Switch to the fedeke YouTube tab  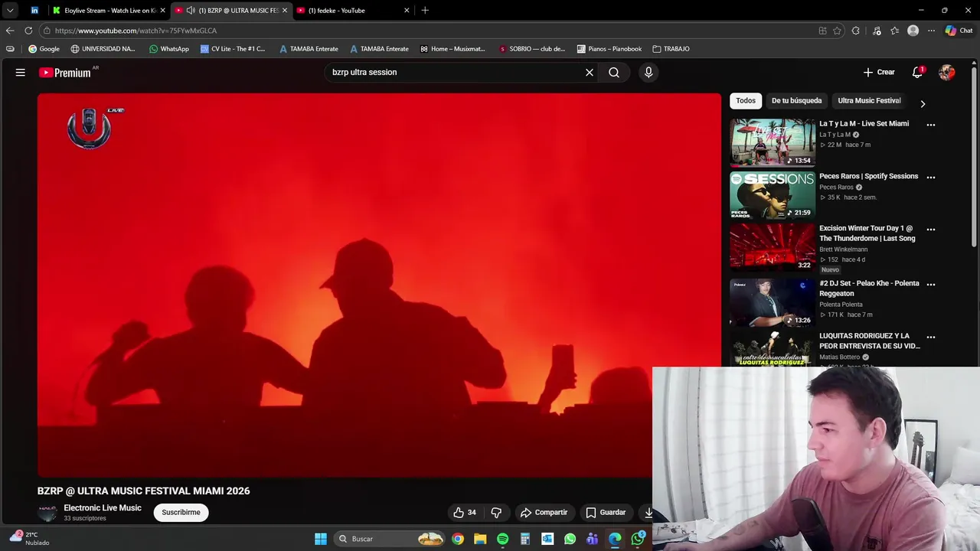pyautogui.click(x=352, y=11)
